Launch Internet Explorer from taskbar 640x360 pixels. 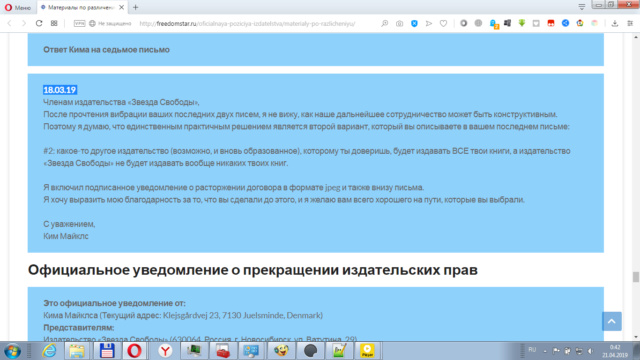tap(49, 351)
